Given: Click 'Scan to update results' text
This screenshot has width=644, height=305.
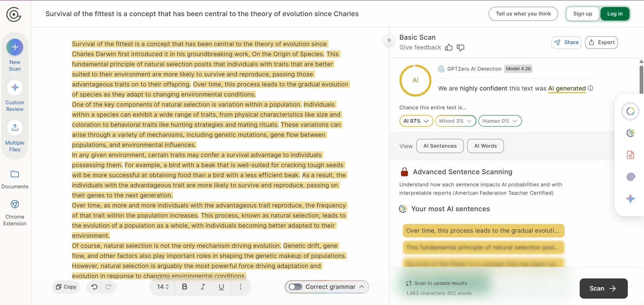Looking at the screenshot, I should 441,283.
